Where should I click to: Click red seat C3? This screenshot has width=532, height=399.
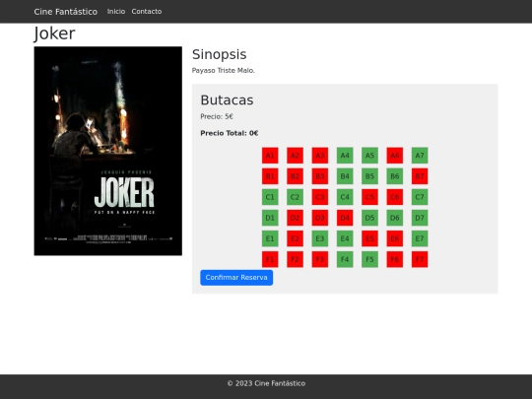tap(320, 197)
